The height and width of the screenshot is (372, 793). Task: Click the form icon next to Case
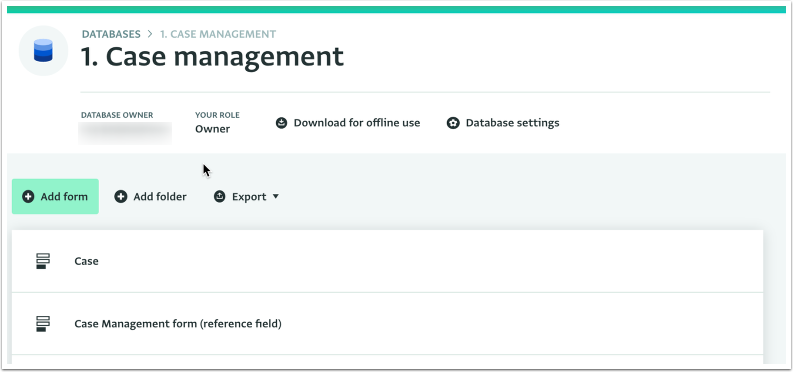43,261
